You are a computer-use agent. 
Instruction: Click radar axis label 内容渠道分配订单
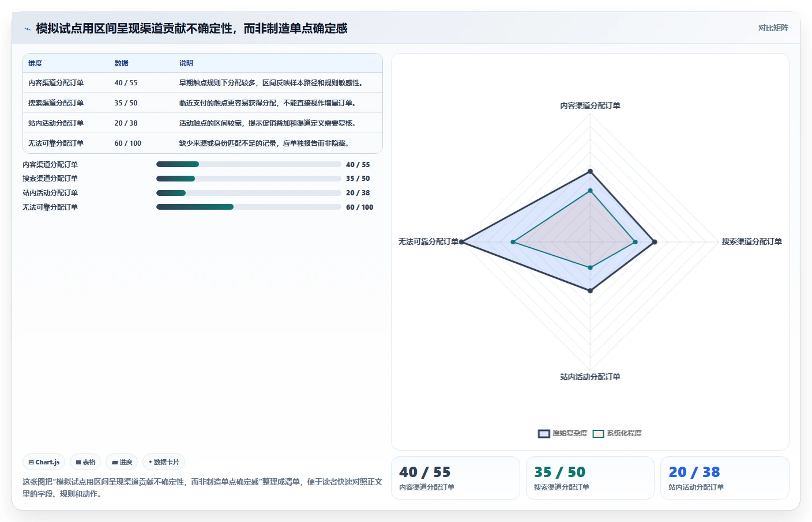click(x=590, y=105)
